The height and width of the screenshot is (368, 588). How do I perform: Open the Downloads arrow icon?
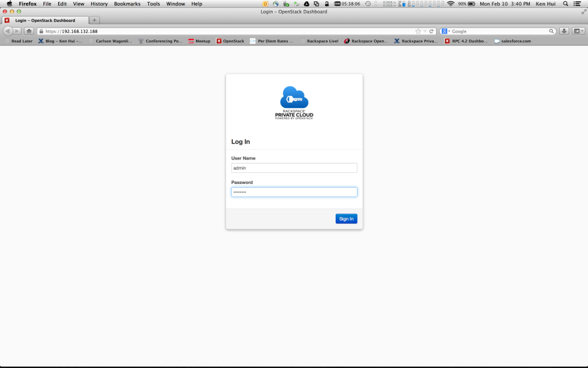(563, 31)
